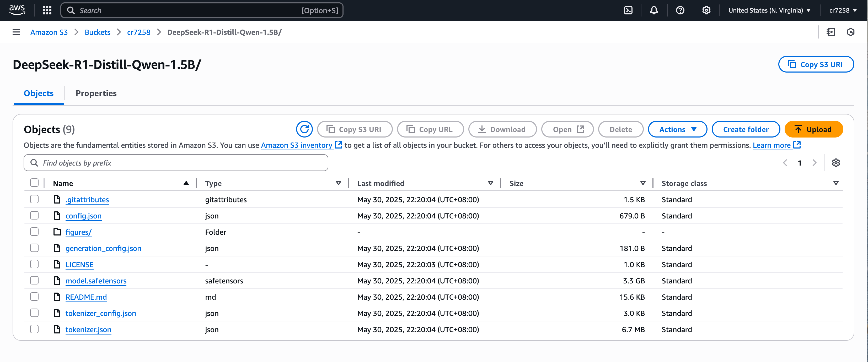The width and height of the screenshot is (868, 362).
Task: Check the .gitattributes row checkbox
Action: pos(34,199)
